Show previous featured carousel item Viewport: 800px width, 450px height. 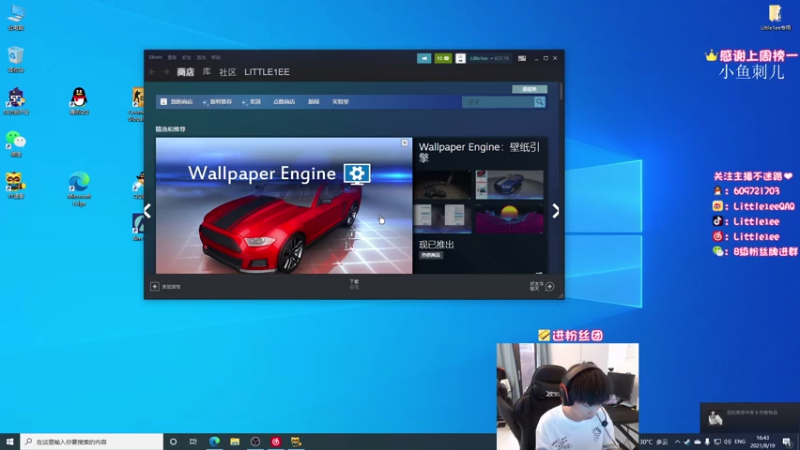pos(148,211)
